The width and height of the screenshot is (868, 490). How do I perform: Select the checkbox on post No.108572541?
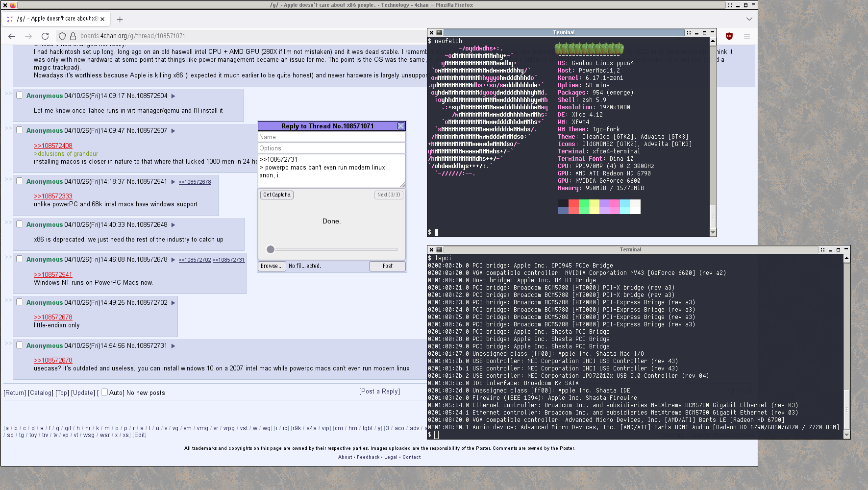click(20, 181)
